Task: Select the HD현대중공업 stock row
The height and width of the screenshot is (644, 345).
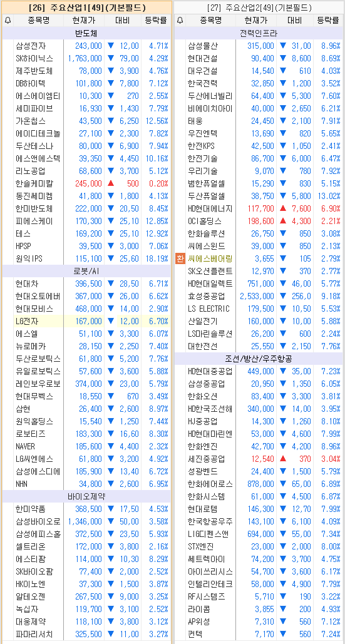Action: pos(259,371)
